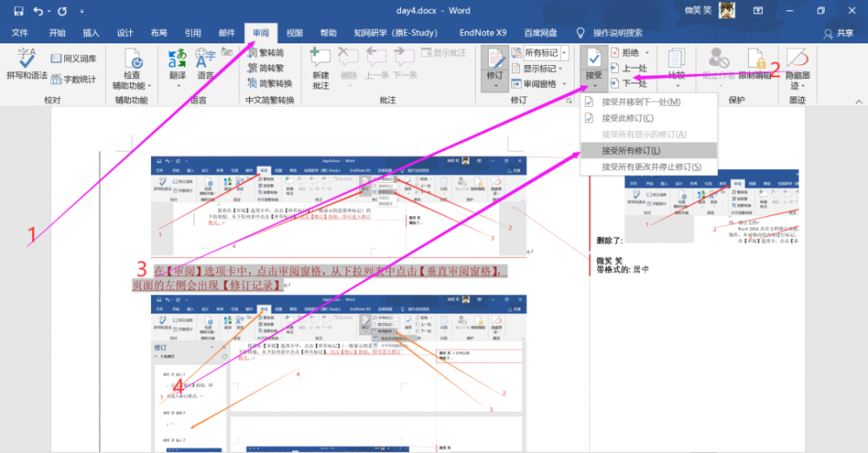Collapse the ribbon with the chevron
The height and width of the screenshot is (453, 868).
point(858,102)
